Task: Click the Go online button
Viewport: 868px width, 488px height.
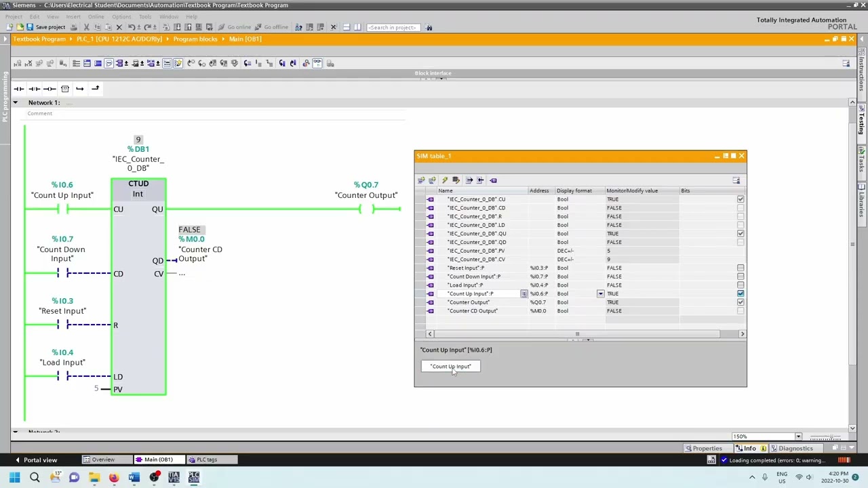Action: (235, 27)
